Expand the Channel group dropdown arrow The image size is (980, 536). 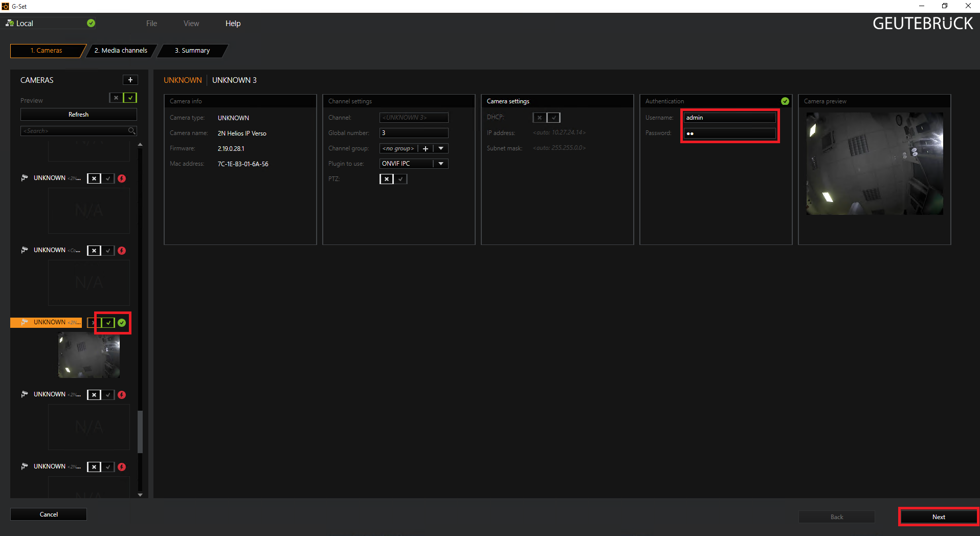[x=440, y=148]
